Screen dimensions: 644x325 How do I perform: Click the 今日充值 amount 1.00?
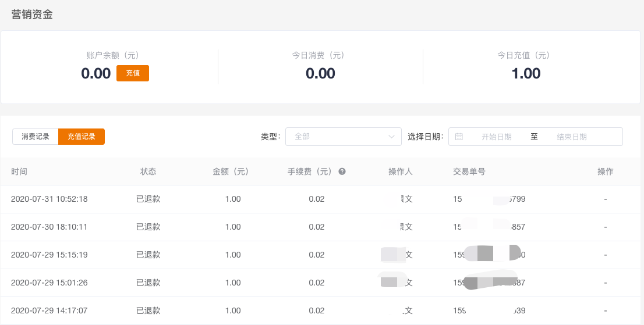click(526, 73)
